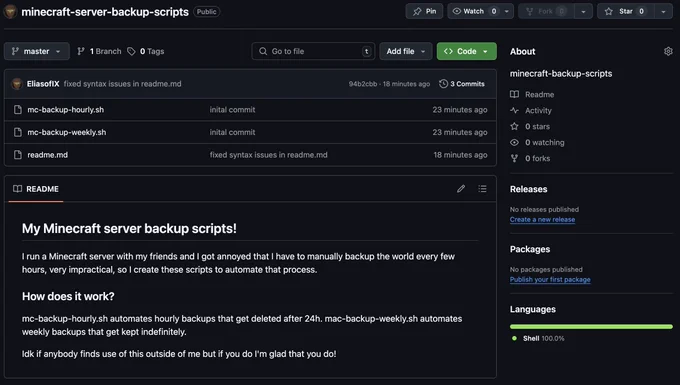The image size is (680, 385).
Task: View the 0 Tags link
Action: tap(146, 51)
